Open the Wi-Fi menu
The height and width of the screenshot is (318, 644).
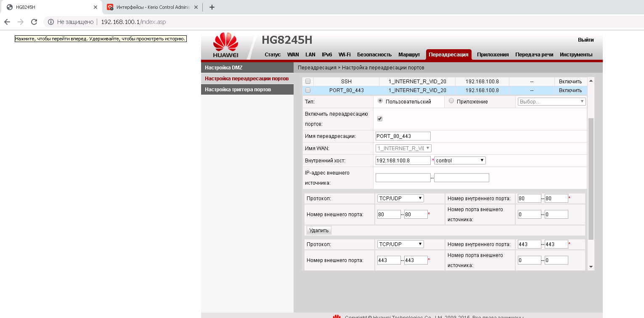click(x=345, y=55)
